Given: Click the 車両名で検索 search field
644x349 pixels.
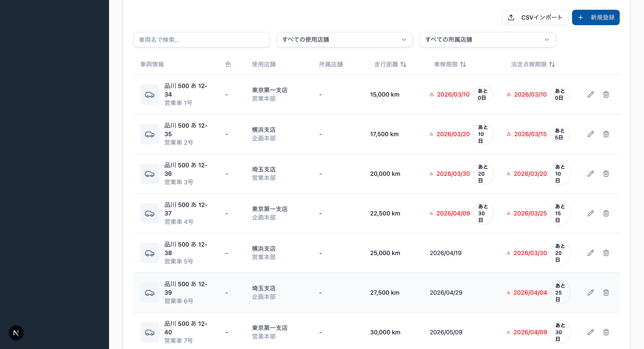Looking at the screenshot, I should [x=201, y=40].
